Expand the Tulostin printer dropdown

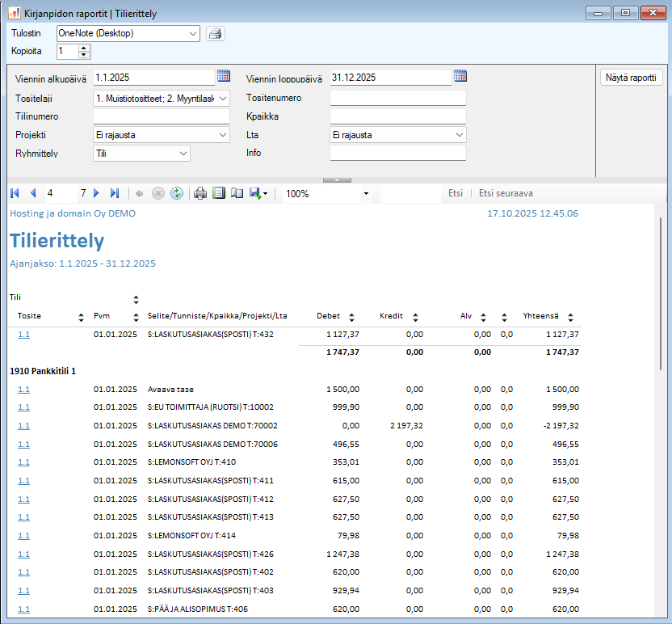(192, 33)
